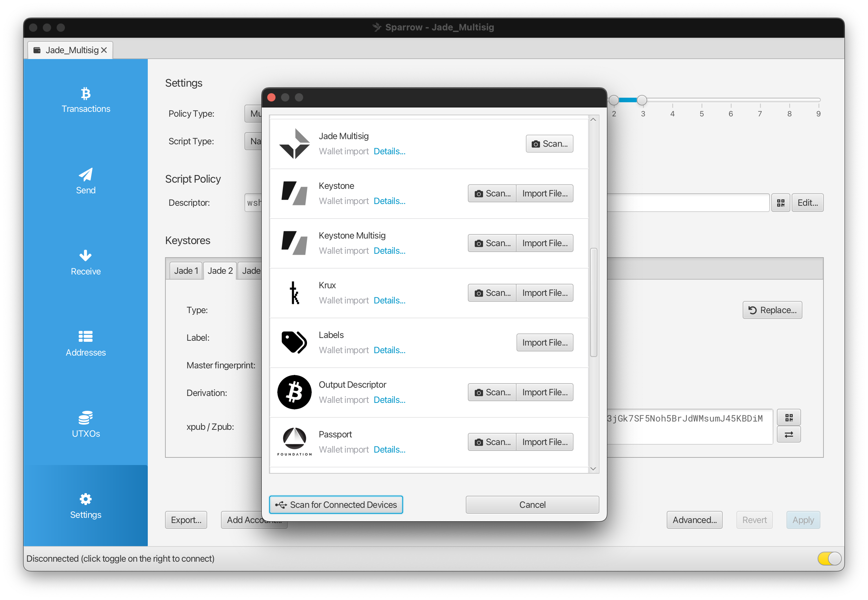Open Details for Keystone Multisig
The height and width of the screenshot is (600, 868).
pos(389,251)
